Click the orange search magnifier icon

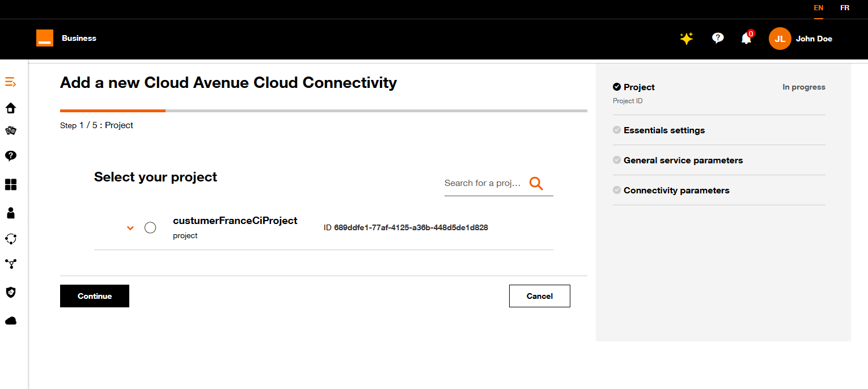click(x=536, y=183)
